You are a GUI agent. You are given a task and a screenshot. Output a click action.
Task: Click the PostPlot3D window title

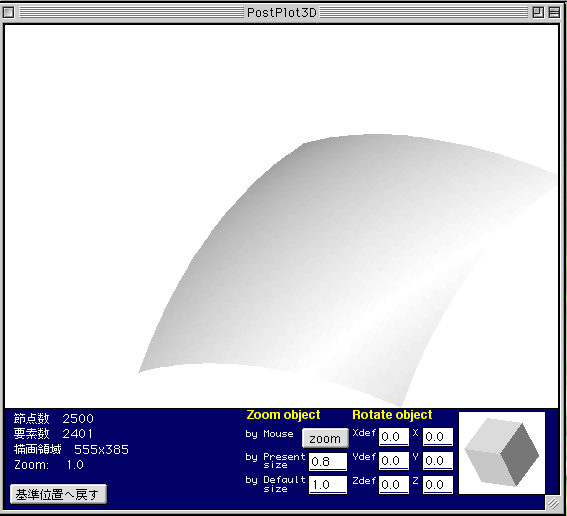(x=282, y=13)
